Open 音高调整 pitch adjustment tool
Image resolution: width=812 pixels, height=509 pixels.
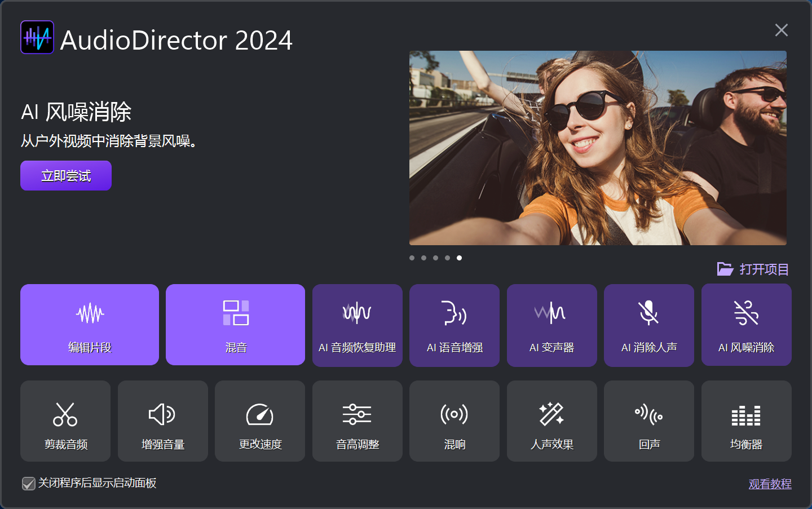357,421
